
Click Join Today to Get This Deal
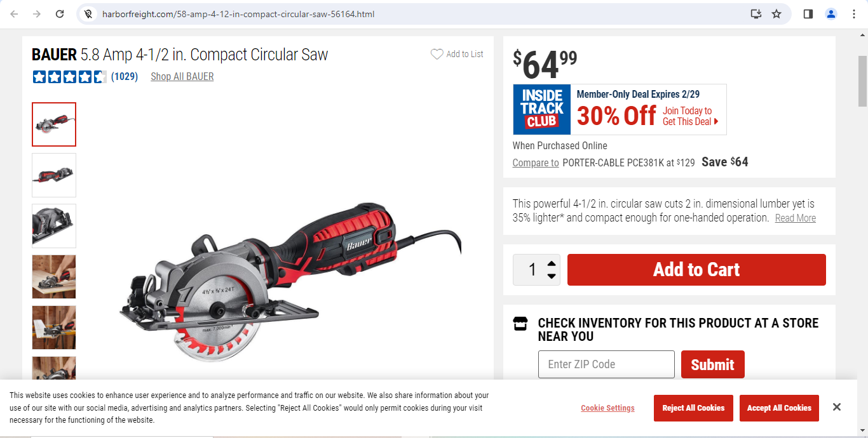[x=690, y=116]
